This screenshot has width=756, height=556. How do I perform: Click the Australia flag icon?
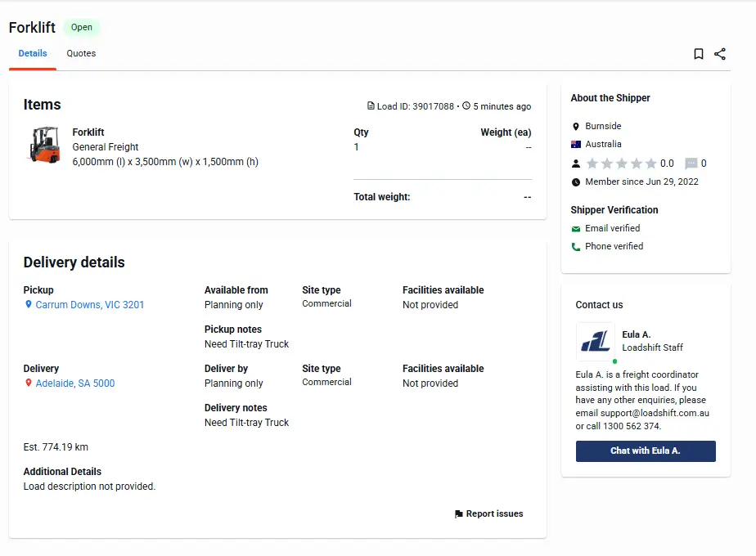(x=575, y=145)
